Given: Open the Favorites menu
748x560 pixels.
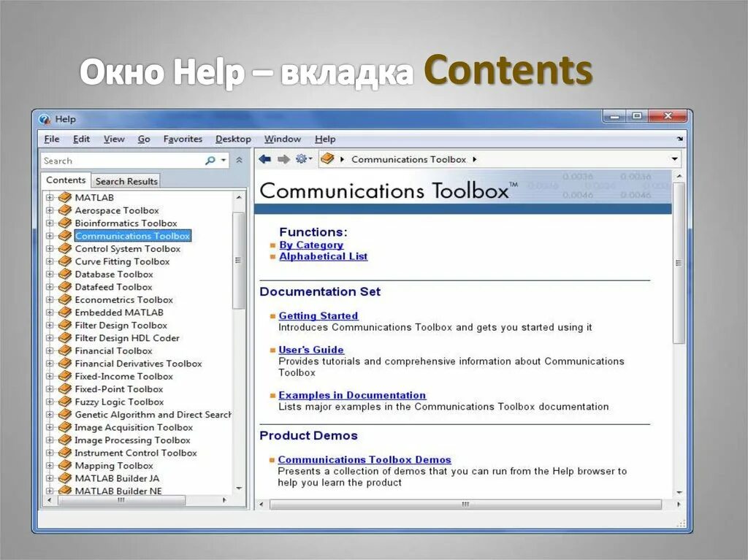Looking at the screenshot, I should (183, 139).
